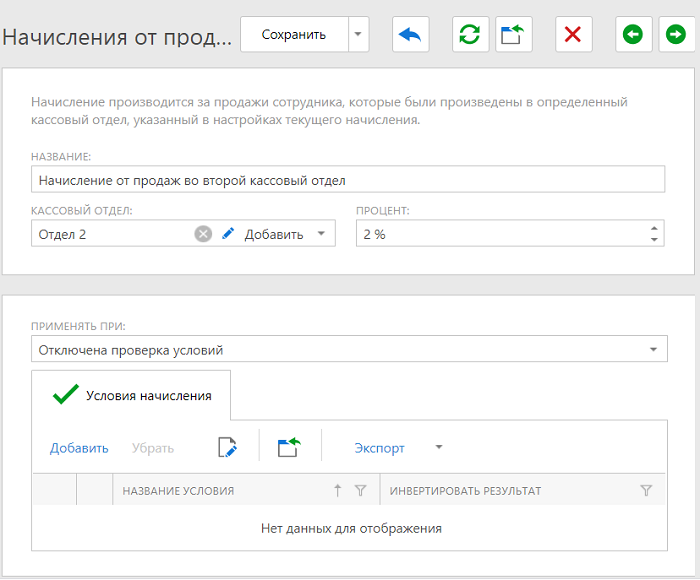The height and width of the screenshot is (580, 700).
Task: Click the Название input field
Action: pyautogui.click(x=348, y=179)
